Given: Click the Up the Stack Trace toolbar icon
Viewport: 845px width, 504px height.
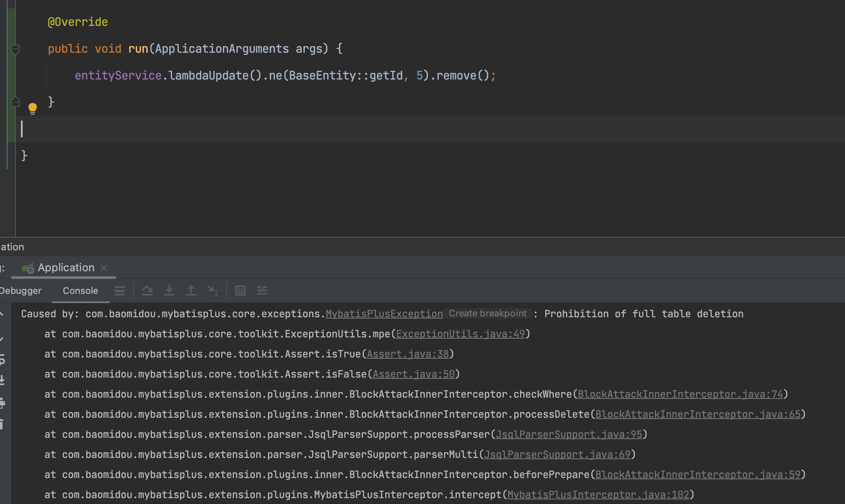Looking at the screenshot, I should [191, 290].
